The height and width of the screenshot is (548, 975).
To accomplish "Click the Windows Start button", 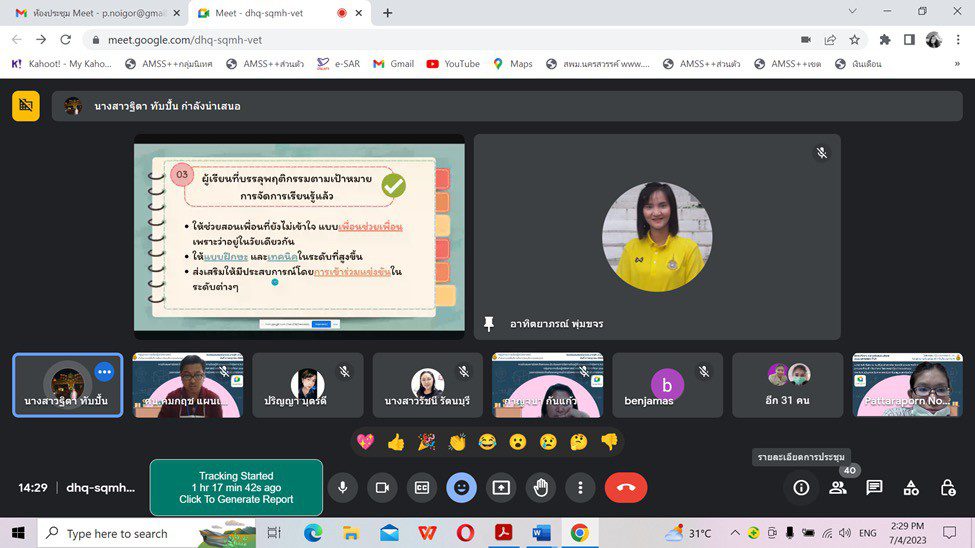I will 18,533.
